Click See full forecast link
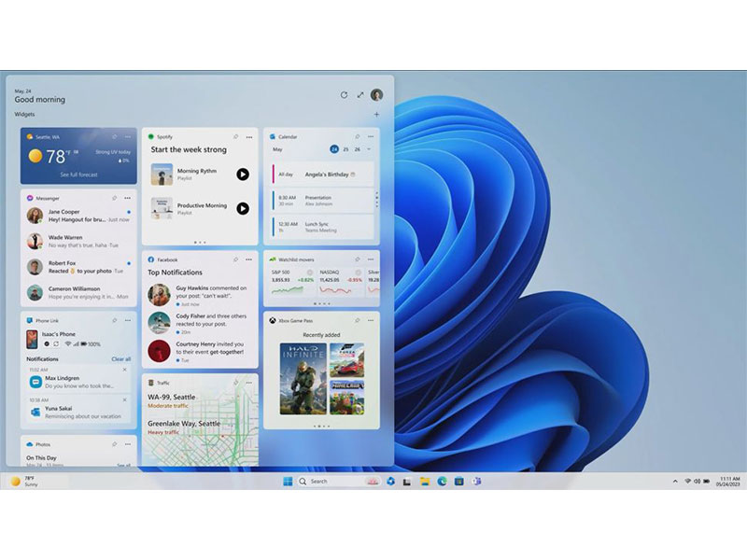Viewport: 747px width, 560px height. click(x=78, y=175)
